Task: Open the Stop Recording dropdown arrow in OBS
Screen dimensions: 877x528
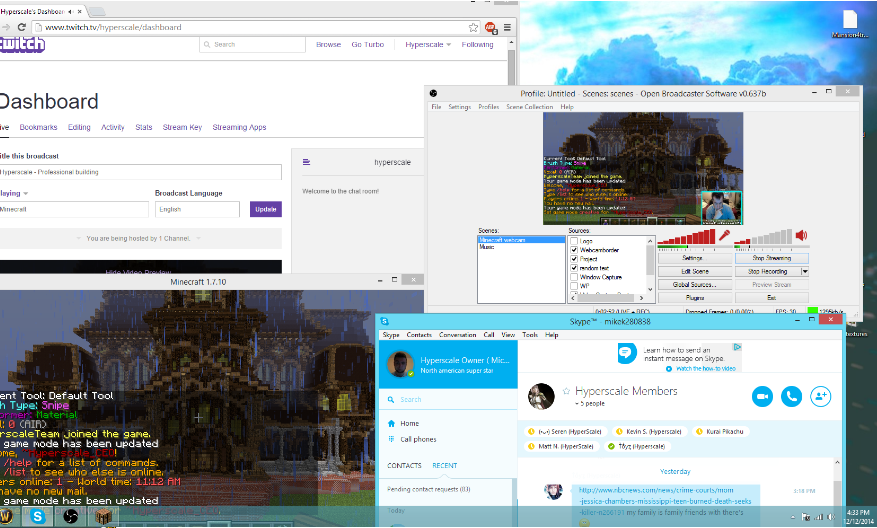Action: [805, 271]
